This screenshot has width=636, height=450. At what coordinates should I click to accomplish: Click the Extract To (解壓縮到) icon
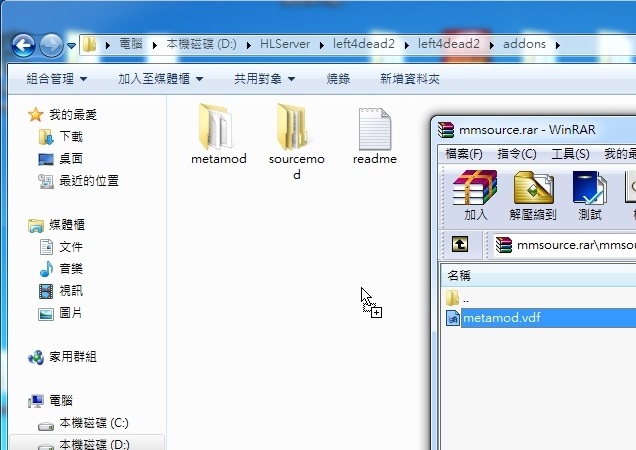pos(533,195)
